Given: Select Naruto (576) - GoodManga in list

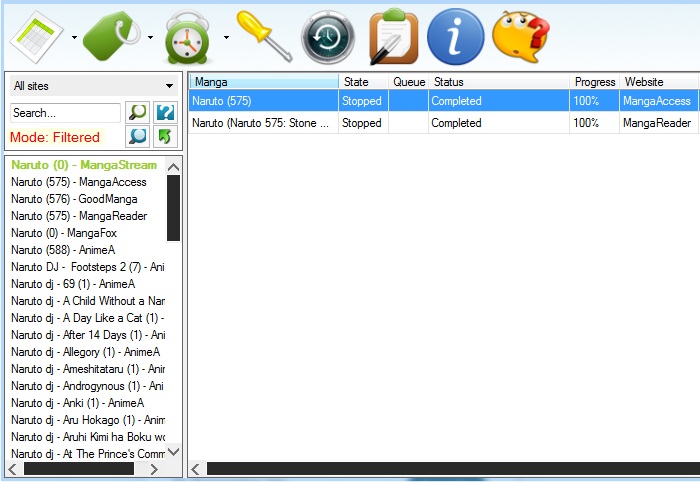Looking at the screenshot, I should tap(74, 199).
